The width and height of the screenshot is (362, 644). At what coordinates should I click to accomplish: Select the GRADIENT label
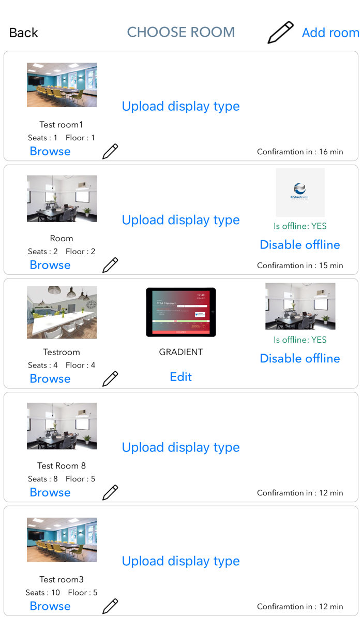181,352
